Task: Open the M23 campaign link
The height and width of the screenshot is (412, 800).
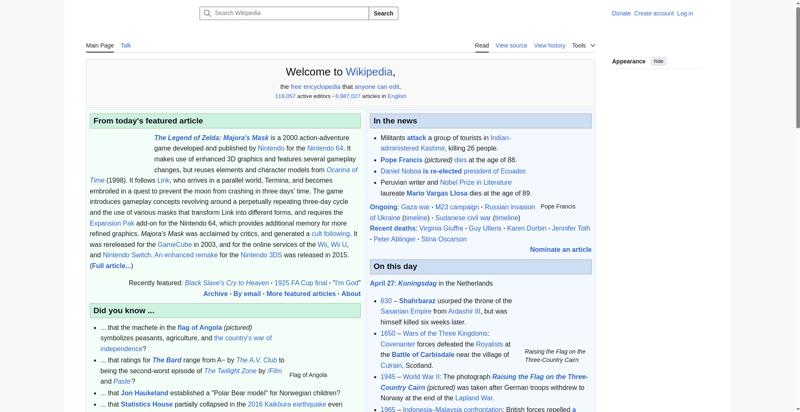Action: click(x=457, y=207)
